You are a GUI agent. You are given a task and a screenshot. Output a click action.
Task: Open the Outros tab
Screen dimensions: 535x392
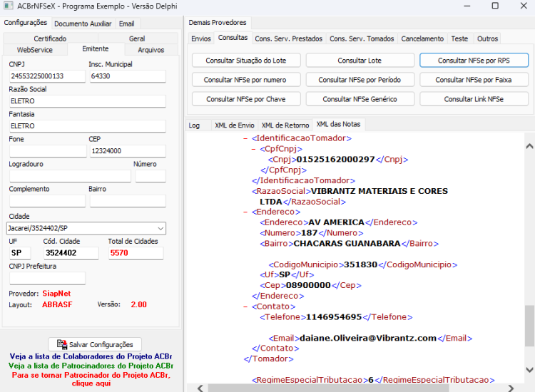pyautogui.click(x=488, y=38)
